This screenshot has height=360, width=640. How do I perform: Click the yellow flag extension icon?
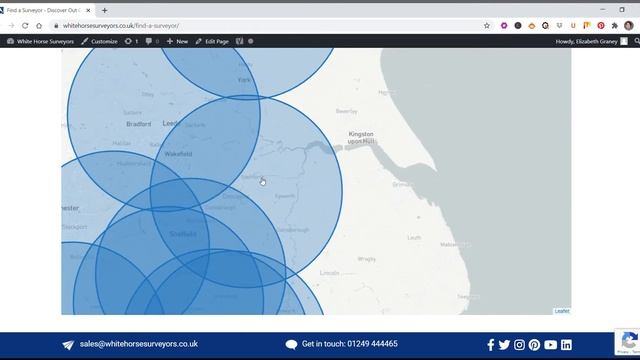tap(587, 25)
